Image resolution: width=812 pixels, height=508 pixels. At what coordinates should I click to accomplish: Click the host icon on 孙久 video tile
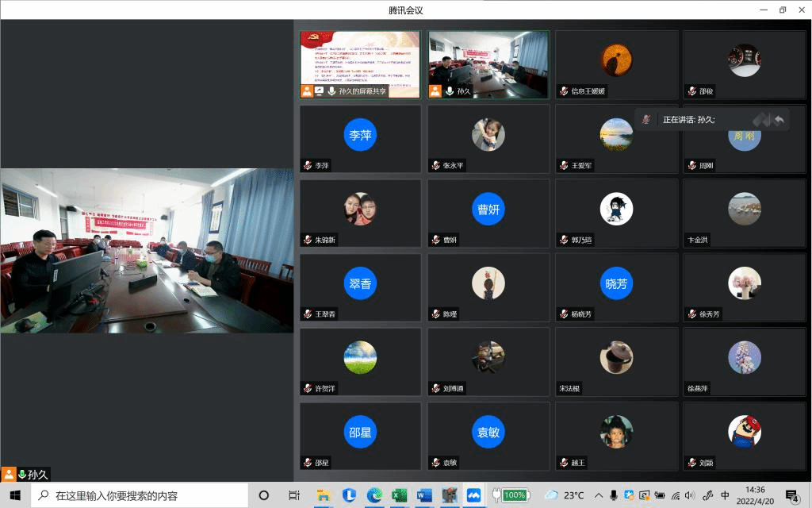coord(435,91)
